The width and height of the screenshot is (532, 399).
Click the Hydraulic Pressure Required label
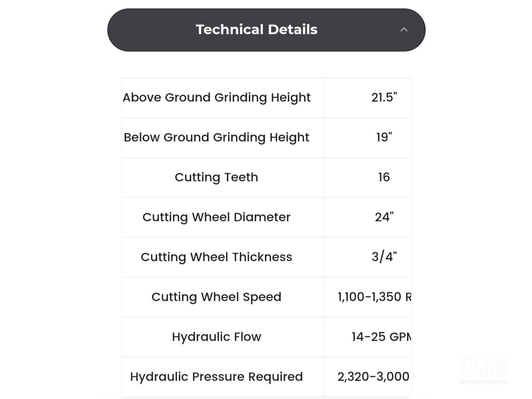pos(216,377)
